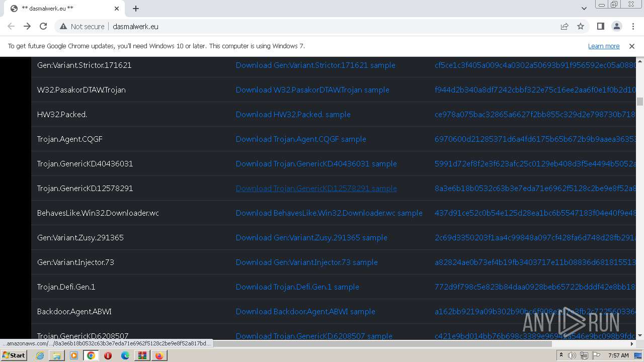Open the hash link starting 2c69d3350203

(x=535, y=238)
